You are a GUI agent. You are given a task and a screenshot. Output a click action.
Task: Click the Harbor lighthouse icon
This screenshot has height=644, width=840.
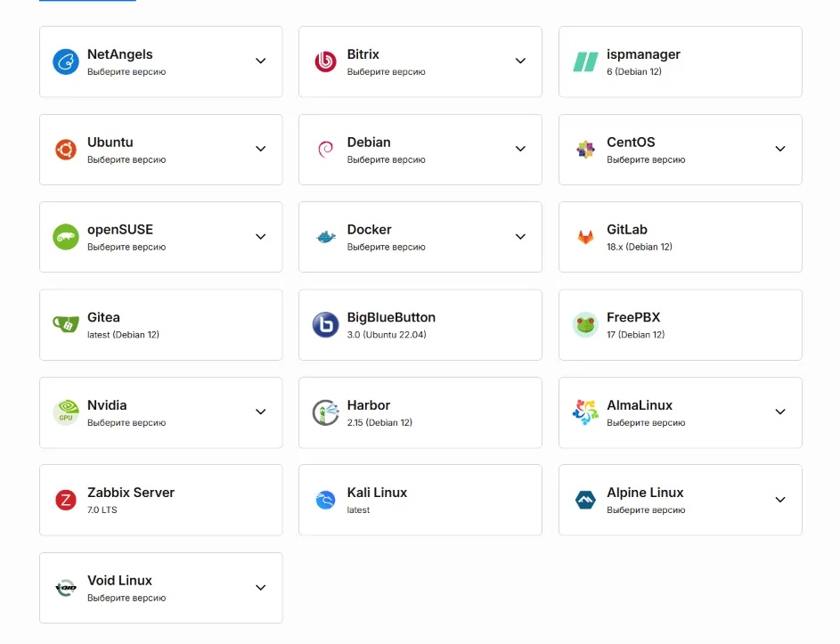point(326,412)
